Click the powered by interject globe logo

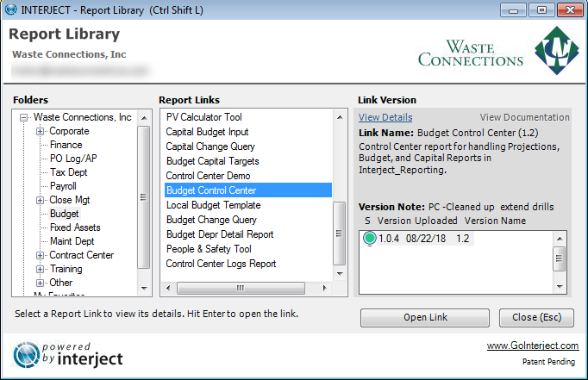click(x=27, y=355)
